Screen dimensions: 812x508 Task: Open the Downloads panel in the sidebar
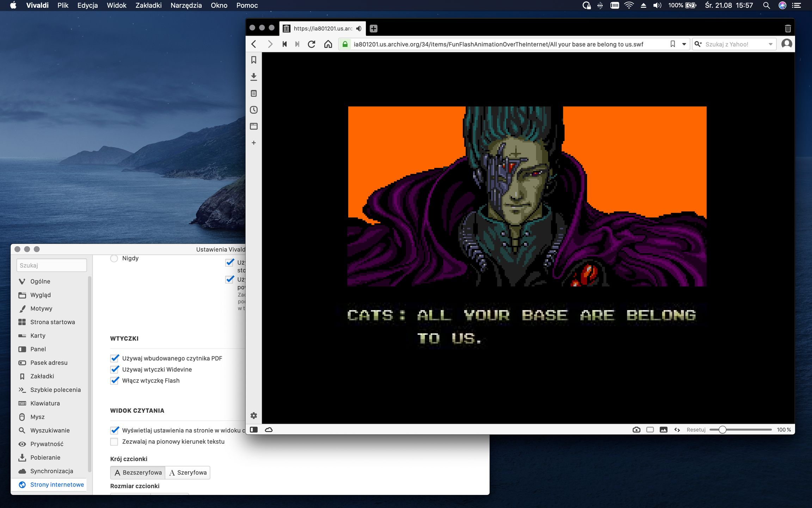[x=254, y=77]
